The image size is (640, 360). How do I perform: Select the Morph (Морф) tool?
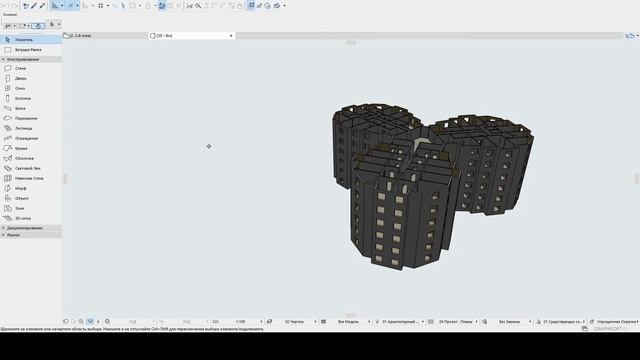click(x=31, y=188)
